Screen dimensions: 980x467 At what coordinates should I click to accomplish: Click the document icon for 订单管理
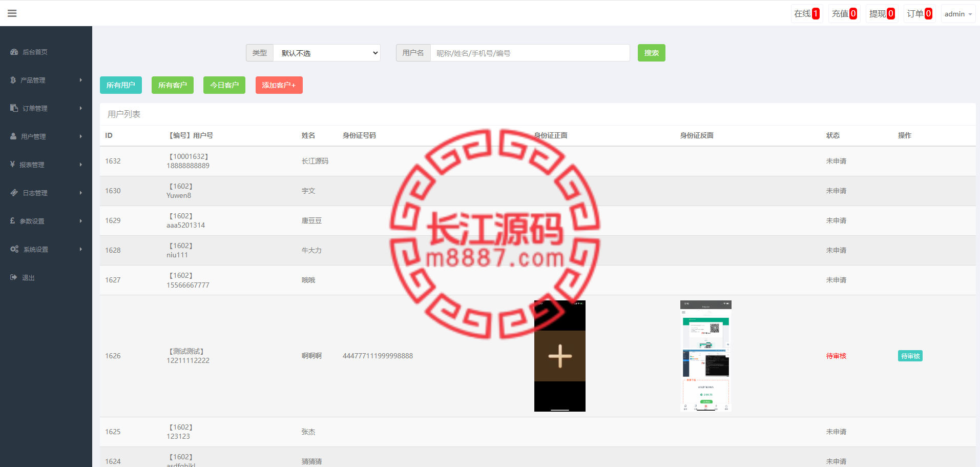click(x=14, y=108)
